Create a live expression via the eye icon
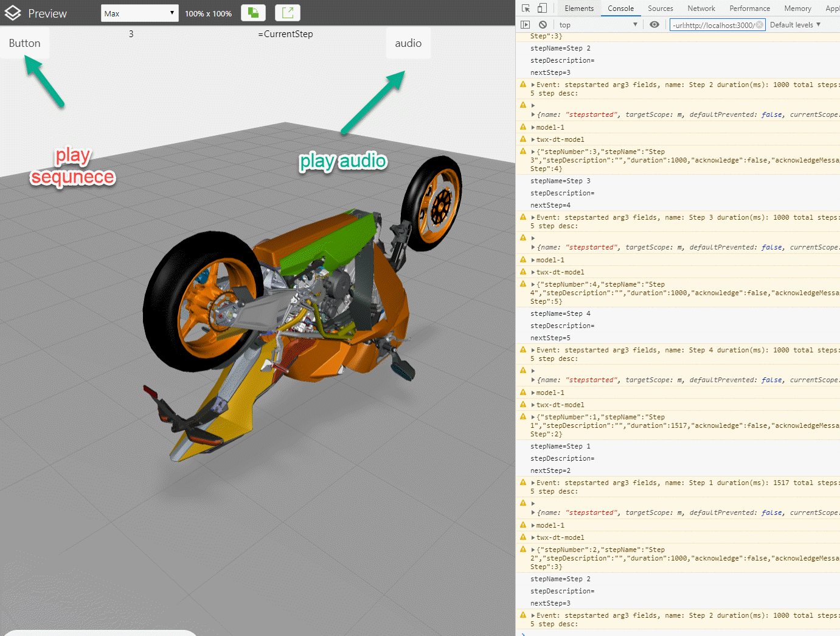 (x=654, y=24)
